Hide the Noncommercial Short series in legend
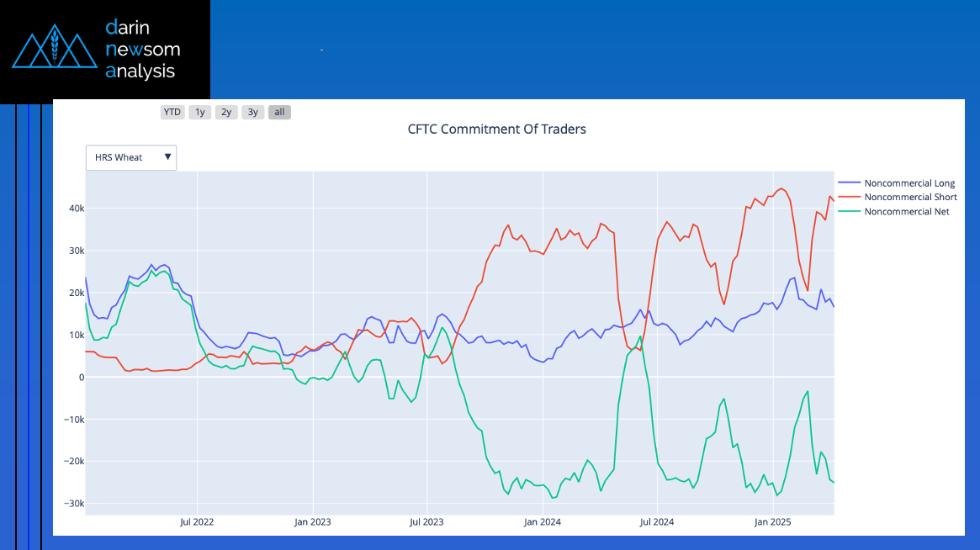 point(910,198)
